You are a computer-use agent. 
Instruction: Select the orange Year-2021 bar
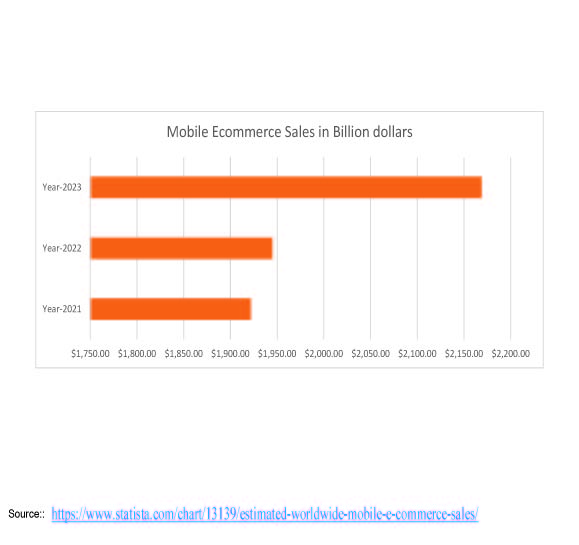click(171, 309)
